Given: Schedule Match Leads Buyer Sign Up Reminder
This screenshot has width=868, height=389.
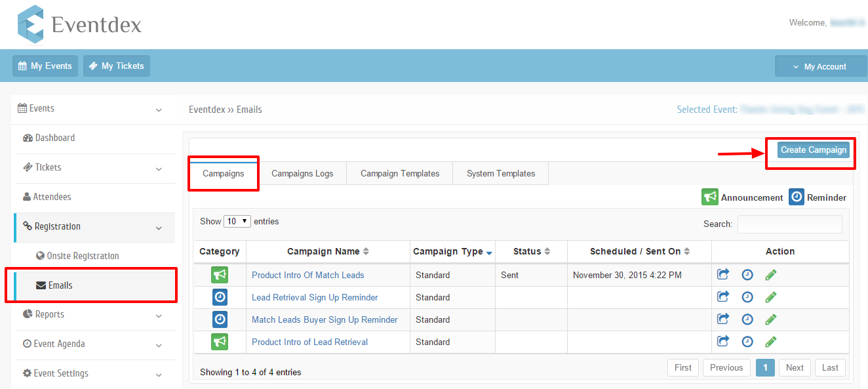Looking at the screenshot, I should (x=747, y=319).
